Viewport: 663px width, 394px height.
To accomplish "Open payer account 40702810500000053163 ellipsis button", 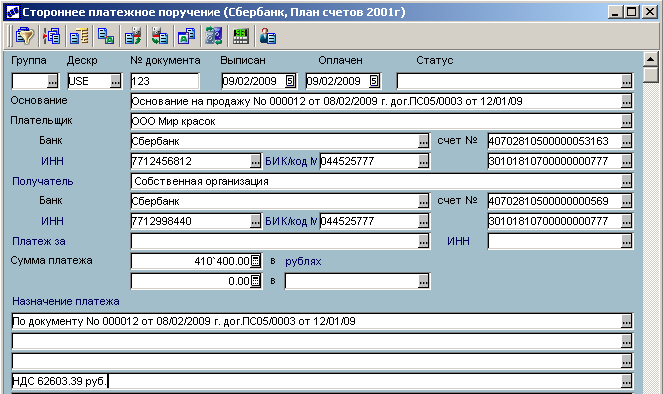I will pyautogui.click(x=627, y=141).
